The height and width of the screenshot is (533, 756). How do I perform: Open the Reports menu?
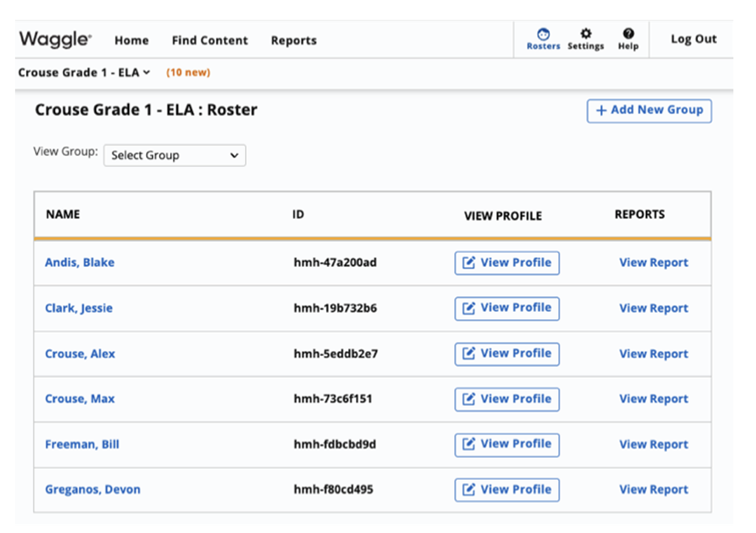click(x=294, y=40)
